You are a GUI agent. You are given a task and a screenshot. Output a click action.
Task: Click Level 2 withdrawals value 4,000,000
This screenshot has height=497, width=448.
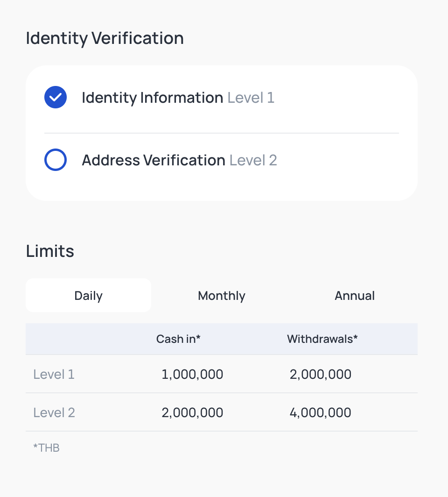click(x=321, y=413)
